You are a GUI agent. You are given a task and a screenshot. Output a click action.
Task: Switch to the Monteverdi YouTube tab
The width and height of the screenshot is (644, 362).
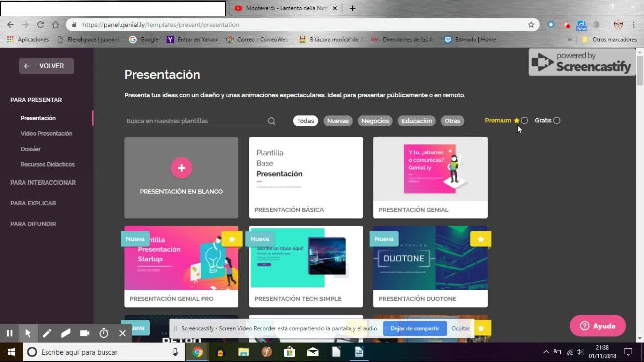(285, 8)
